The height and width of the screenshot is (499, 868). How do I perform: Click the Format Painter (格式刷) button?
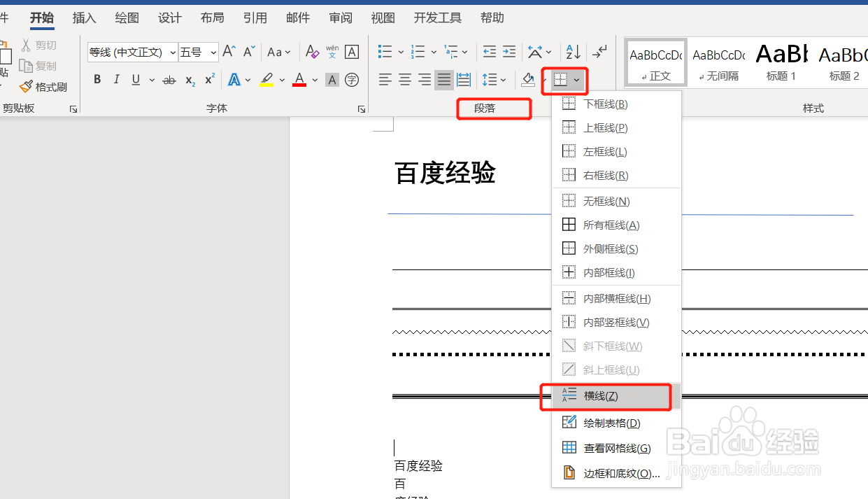[43, 87]
